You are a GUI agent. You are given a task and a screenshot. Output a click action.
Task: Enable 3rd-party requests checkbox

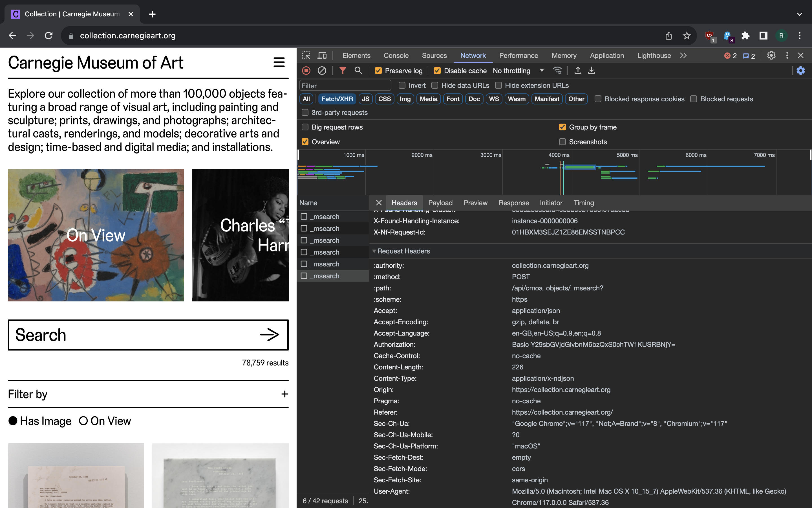pos(305,112)
